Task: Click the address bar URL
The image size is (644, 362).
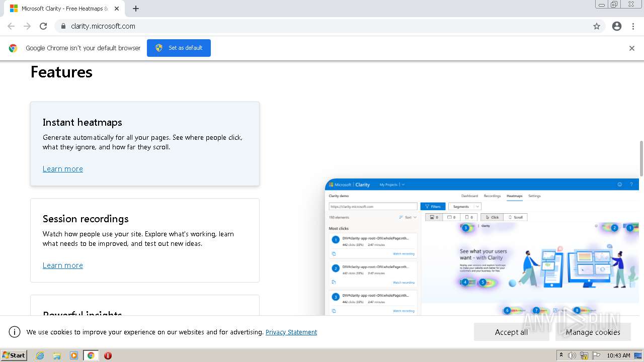Action: (103, 26)
